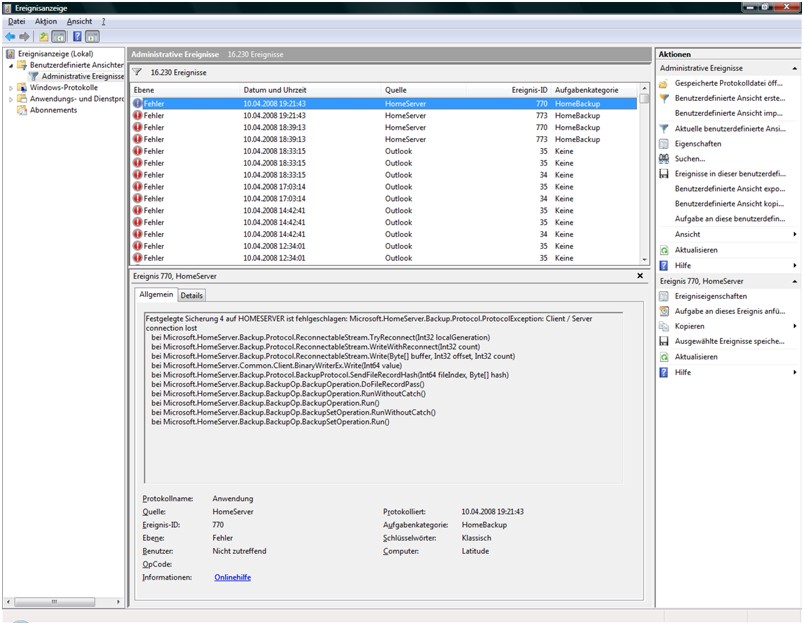Click the Benutzerdefinierte Ansicht erstellen funnel icon
Screen dimensions: 804x625
664,98
